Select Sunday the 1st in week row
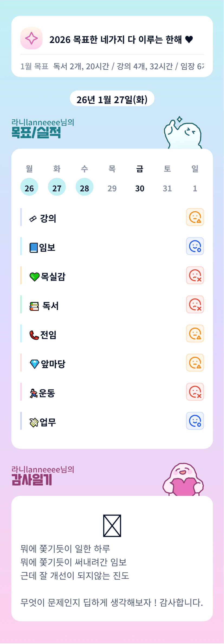Image resolution: width=224 pixels, height=644 pixels. 195,188
